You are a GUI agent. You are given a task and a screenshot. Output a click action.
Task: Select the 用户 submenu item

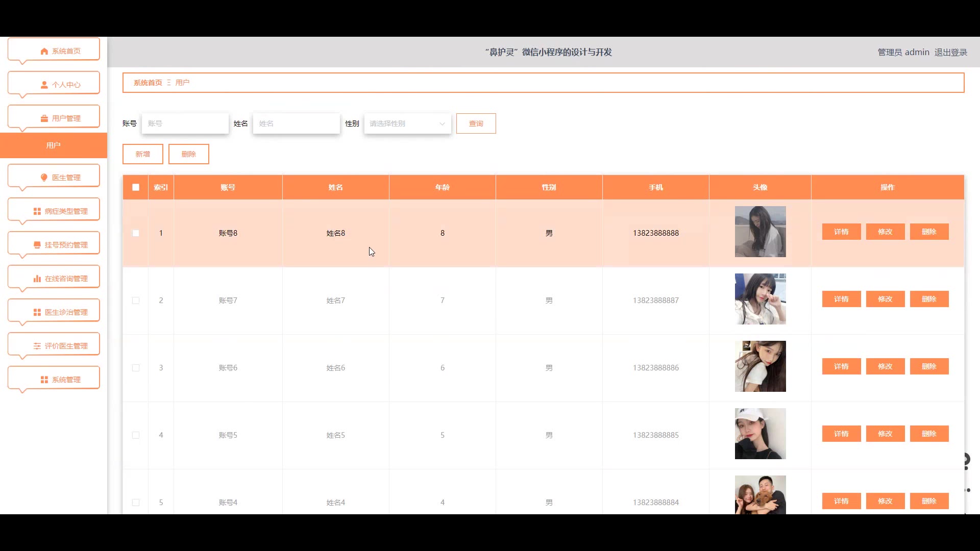point(54,145)
